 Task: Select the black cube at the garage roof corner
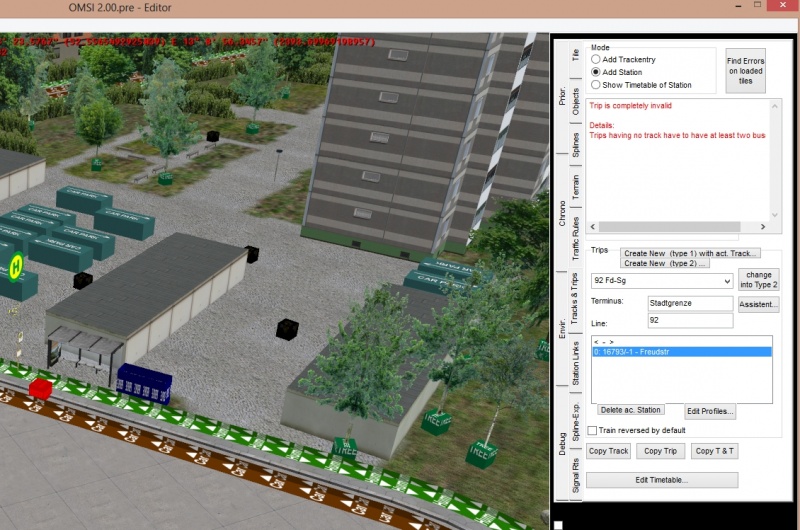click(251, 254)
